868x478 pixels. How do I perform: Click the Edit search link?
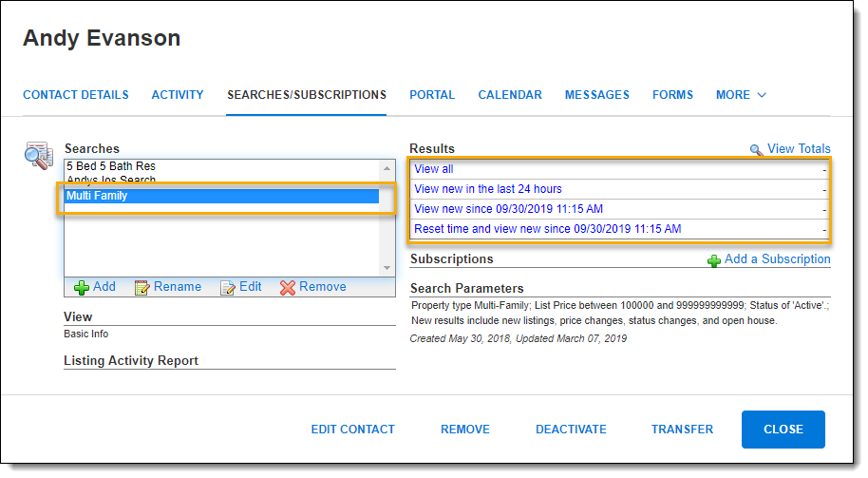pyautogui.click(x=250, y=287)
